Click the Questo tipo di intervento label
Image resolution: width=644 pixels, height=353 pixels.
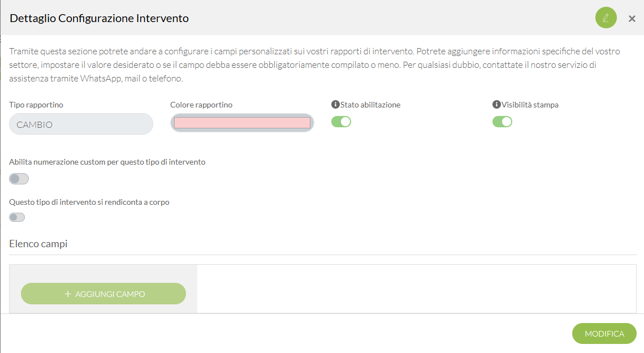(89, 202)
